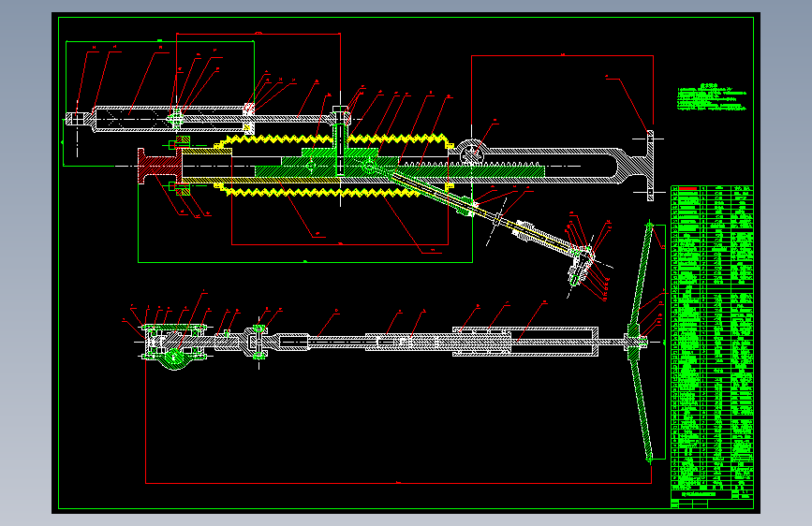Click the title block beneath the parts list
The height and width of the screenshot is (526, 812).
click(x=712, y=499)
